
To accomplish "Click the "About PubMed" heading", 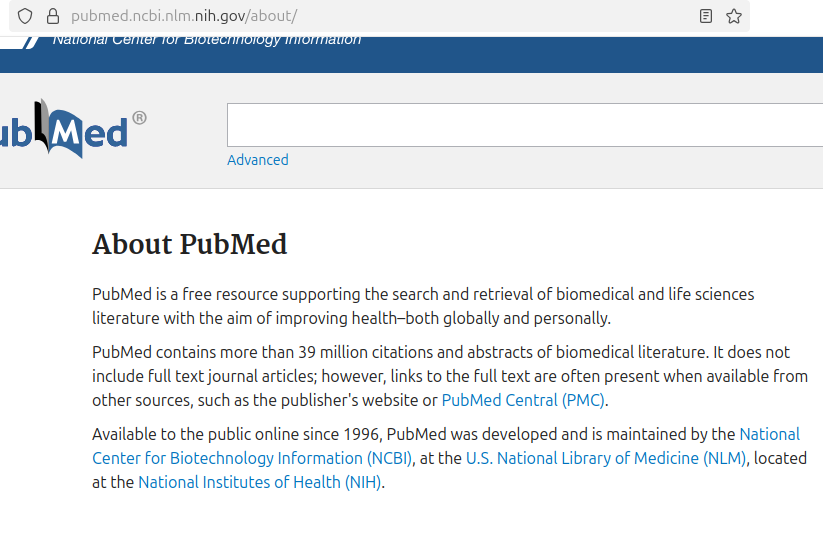I will coord(189,244).
